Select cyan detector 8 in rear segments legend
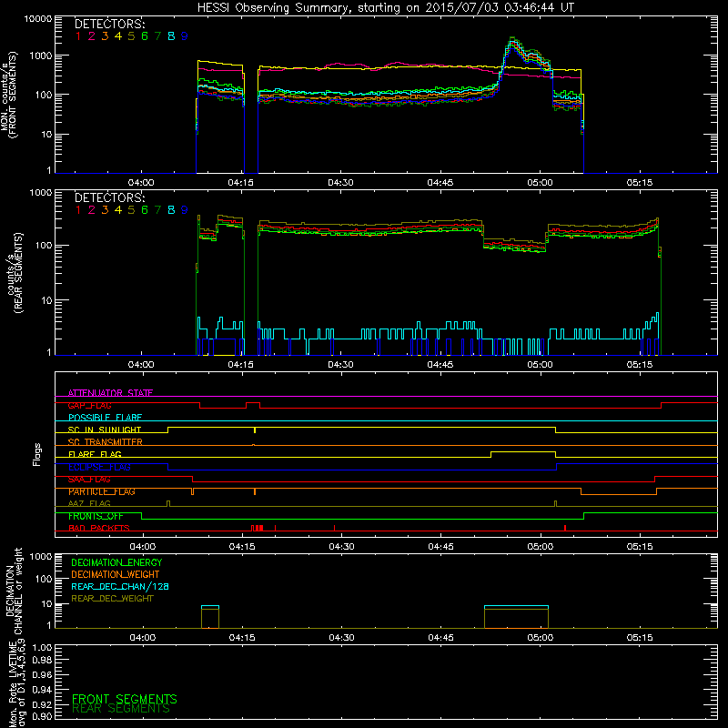Screen dimensions: 728x728 171,210
